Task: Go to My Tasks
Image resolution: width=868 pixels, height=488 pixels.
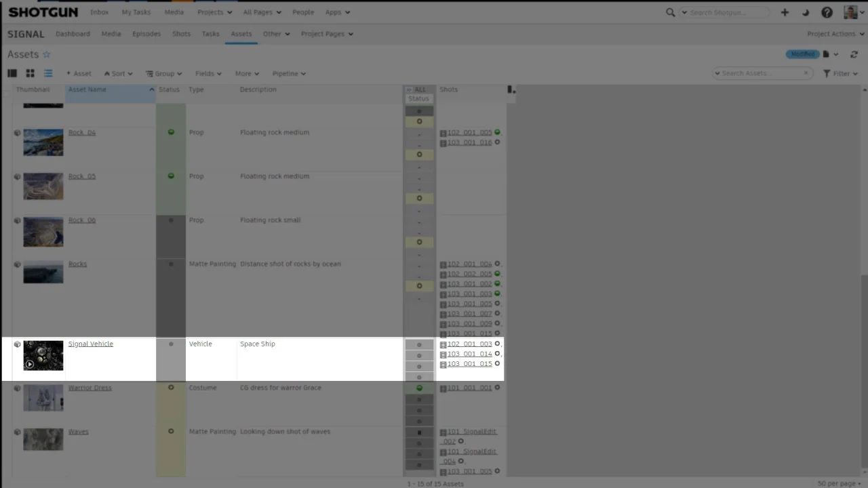Action: point(136,12)
